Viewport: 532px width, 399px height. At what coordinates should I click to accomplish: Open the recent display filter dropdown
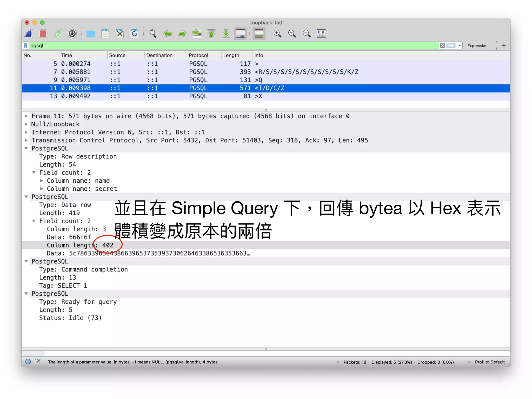point(460,46)
